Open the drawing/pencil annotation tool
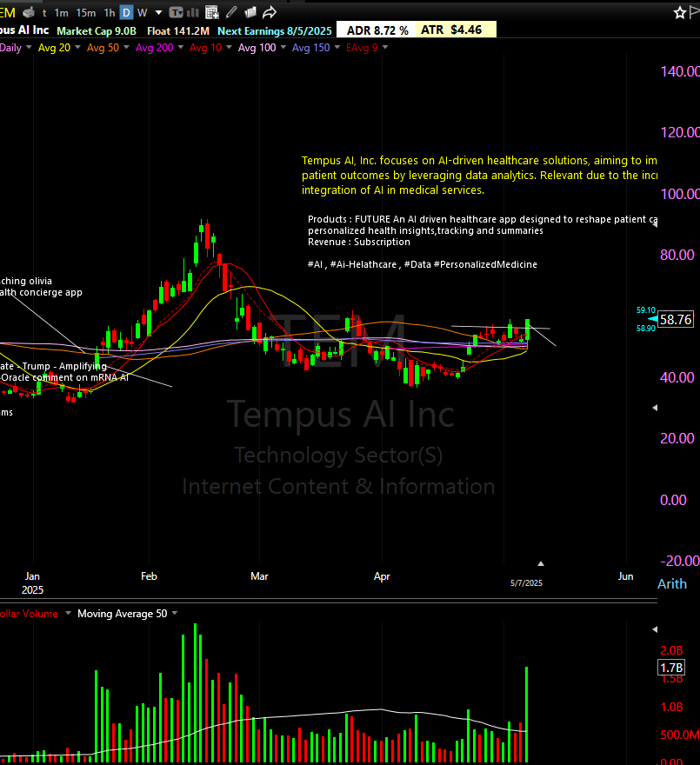Screen dimensions: 700x765 [230, 12]
